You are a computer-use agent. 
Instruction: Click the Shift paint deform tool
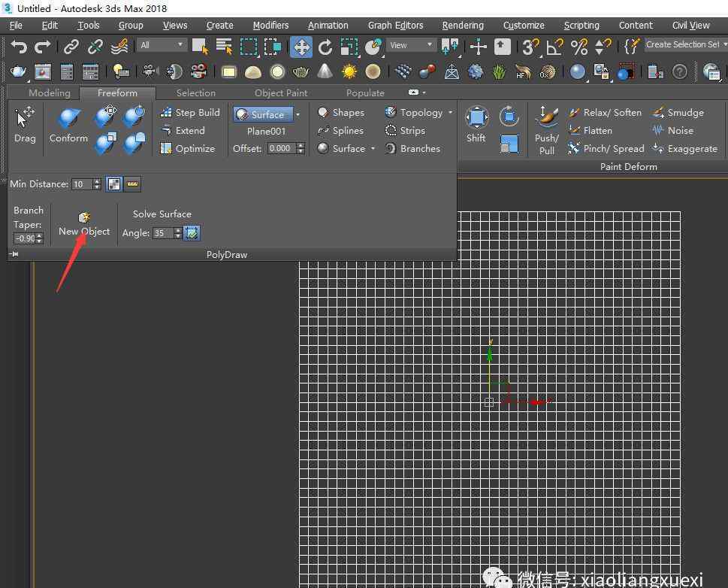[x=476, y=125]
